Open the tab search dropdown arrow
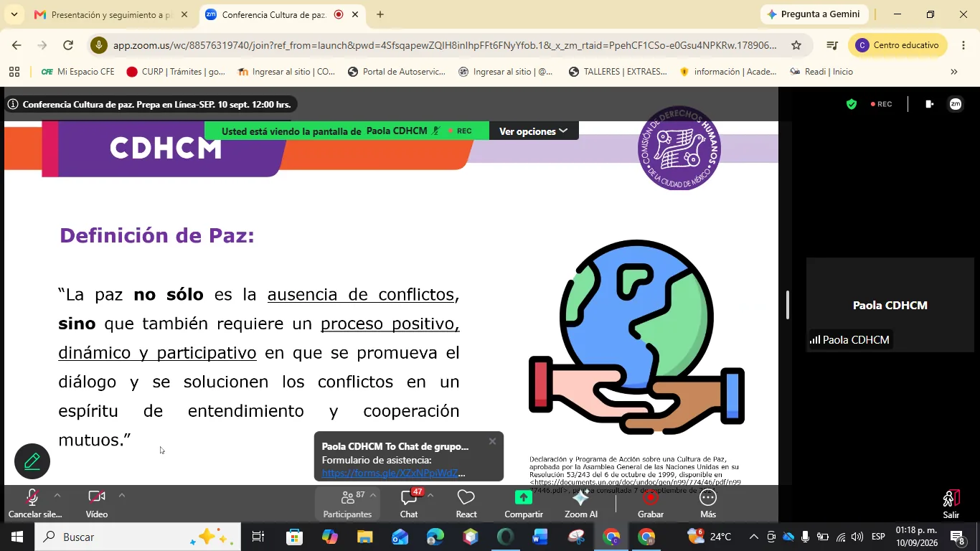Screen dimensions: 980x551 point(14,14)
